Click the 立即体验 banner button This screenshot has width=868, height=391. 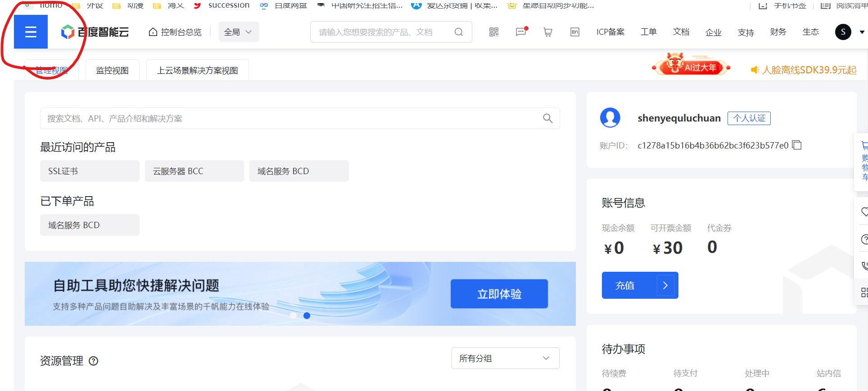(499, 294)
